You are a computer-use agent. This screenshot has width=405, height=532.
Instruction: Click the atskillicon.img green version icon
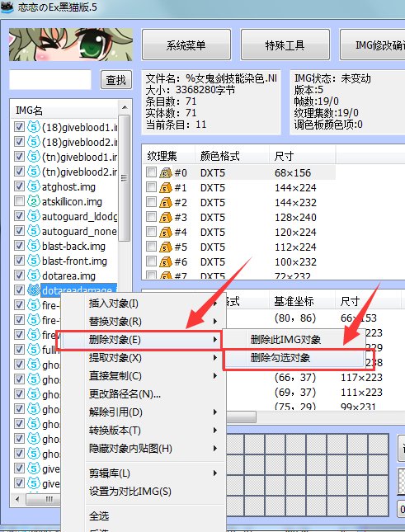(34, 201)
